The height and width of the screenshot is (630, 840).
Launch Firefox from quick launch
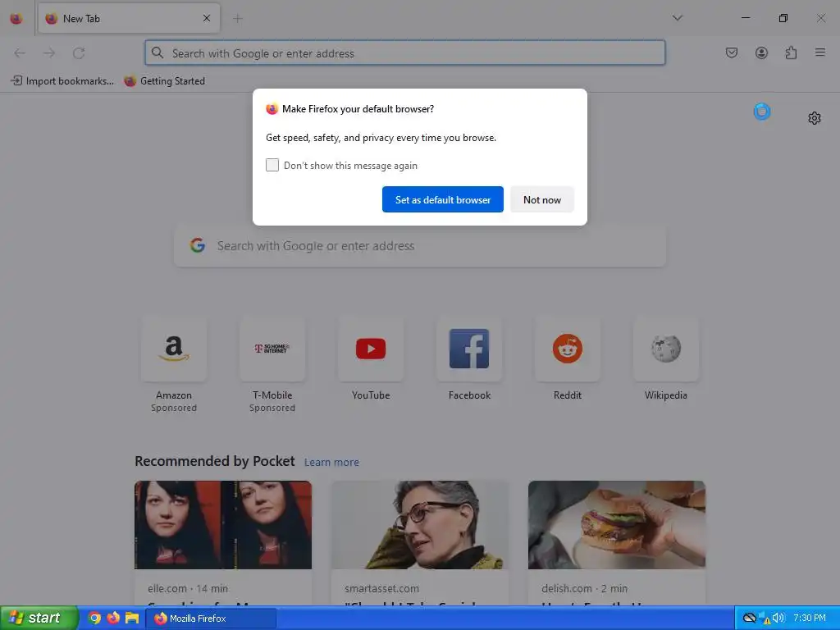[x=113, y=618]
